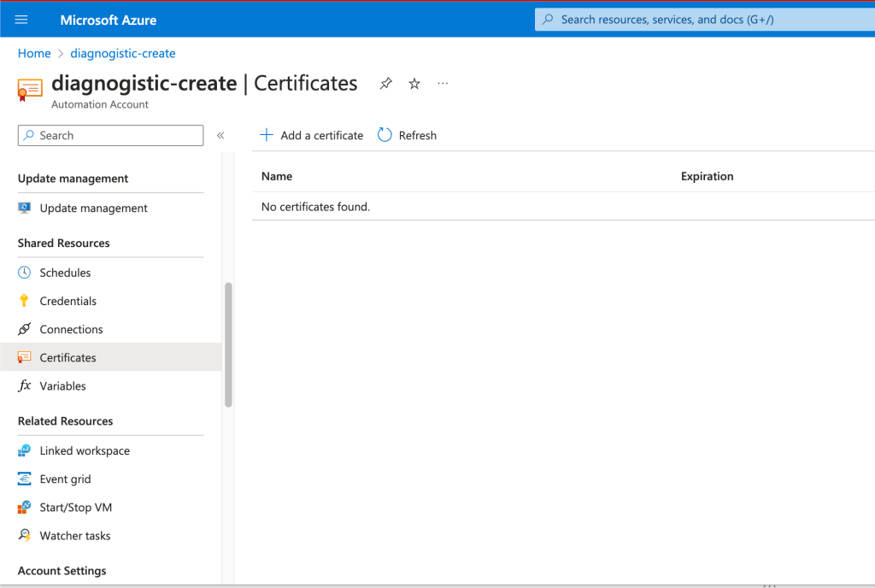
Task: Pin this blade with the pushpin icon
Action: (385, 84)
